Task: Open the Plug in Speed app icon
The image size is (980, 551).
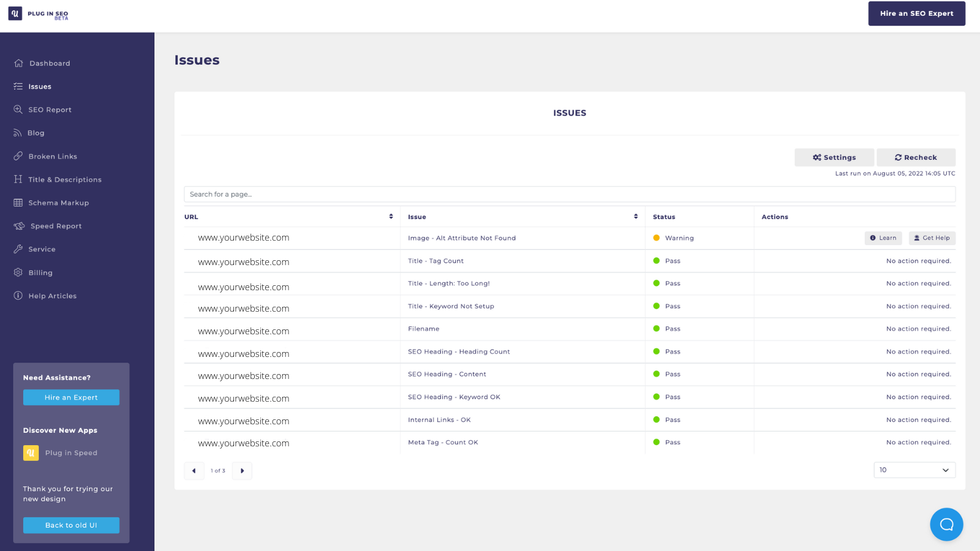Action: coord(31,452)
